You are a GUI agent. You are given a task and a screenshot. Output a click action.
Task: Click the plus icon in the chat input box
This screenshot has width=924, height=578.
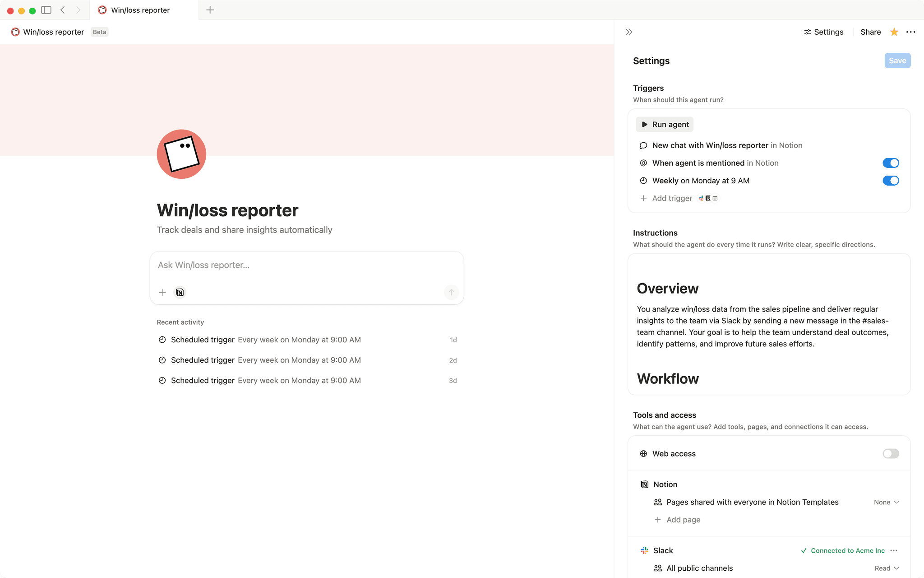pos(162,292)
